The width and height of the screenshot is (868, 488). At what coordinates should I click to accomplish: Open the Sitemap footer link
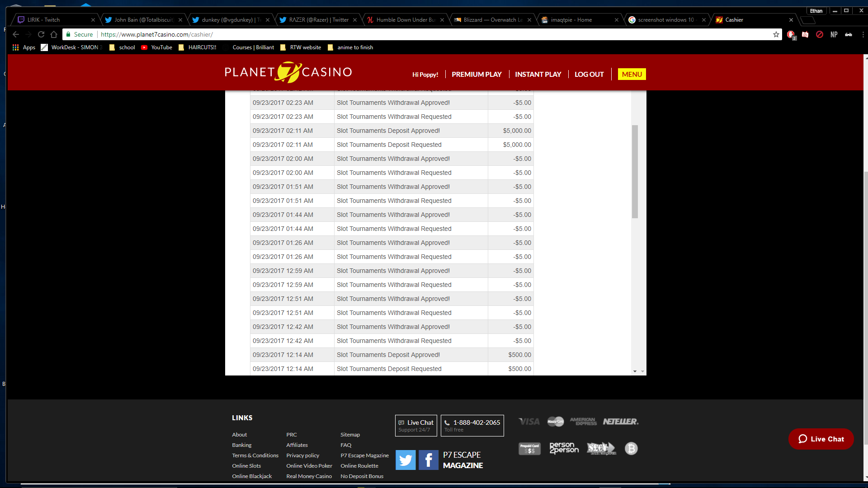coord(350,435)
